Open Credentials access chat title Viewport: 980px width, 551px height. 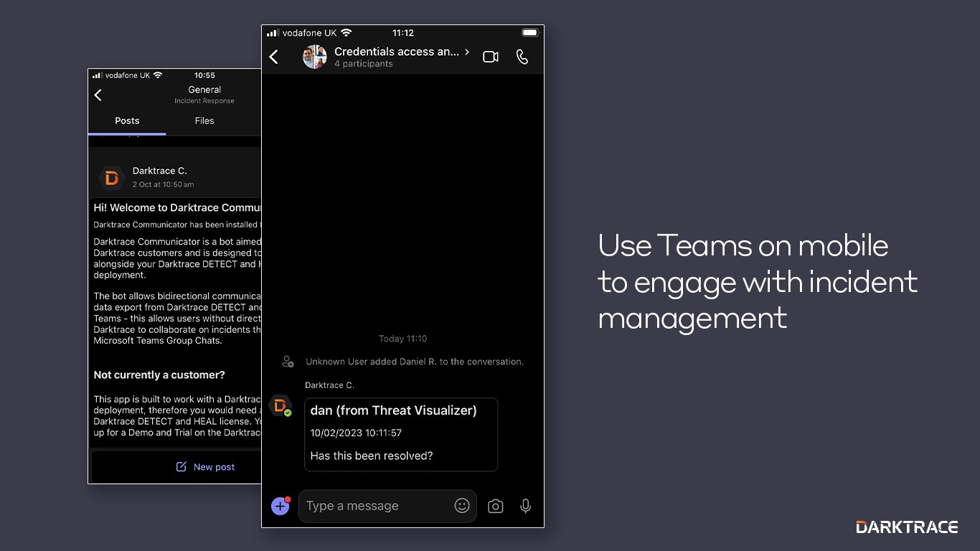[397, 52]
